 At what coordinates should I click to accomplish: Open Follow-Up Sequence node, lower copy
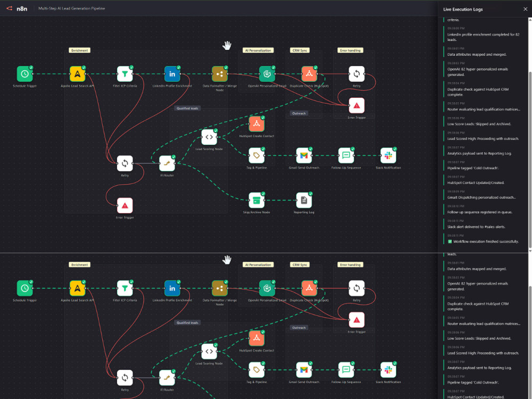[346, 370]
